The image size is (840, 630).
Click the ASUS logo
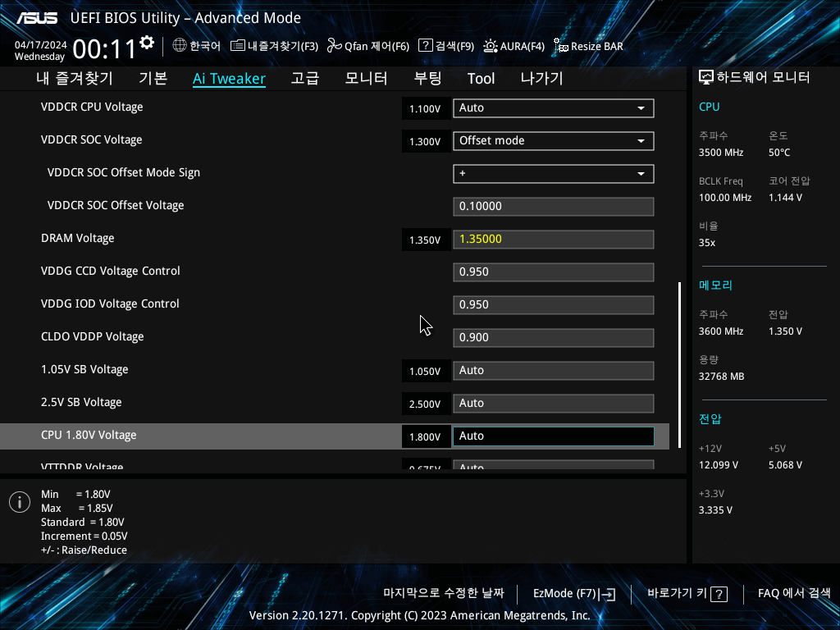click(37, 18)
